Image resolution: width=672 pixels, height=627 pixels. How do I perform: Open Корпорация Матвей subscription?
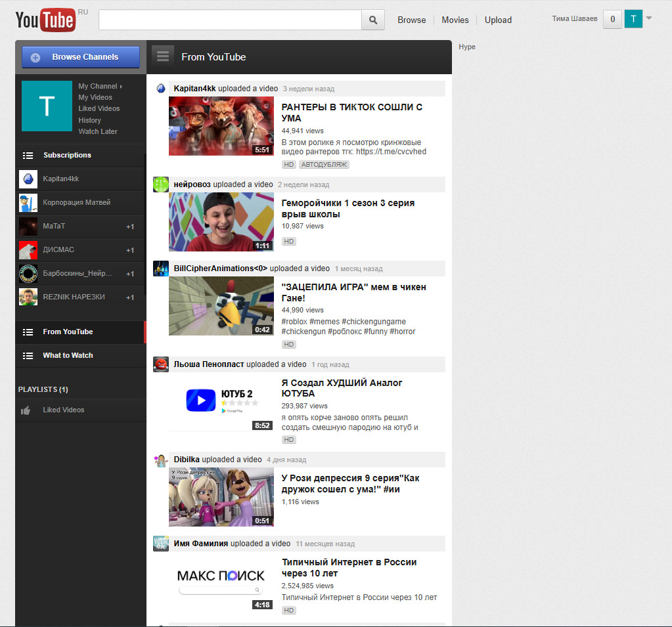(81, 203)
